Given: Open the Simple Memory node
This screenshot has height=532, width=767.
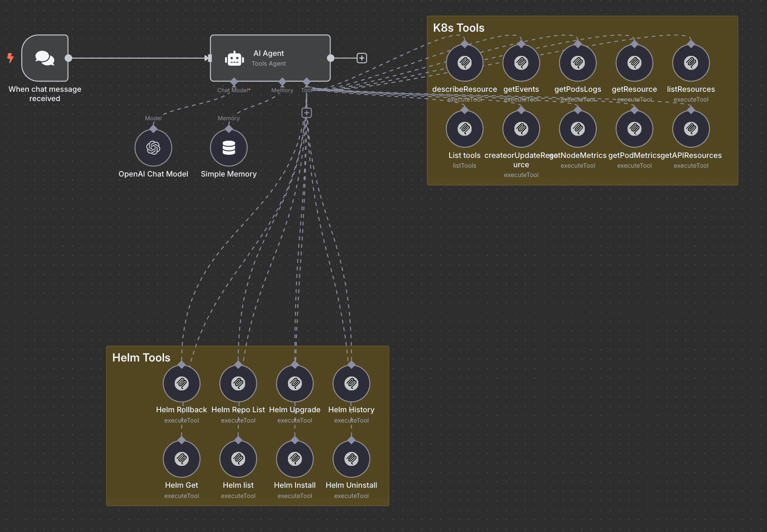Looking at the screenshot, I should tap(229, 148).
